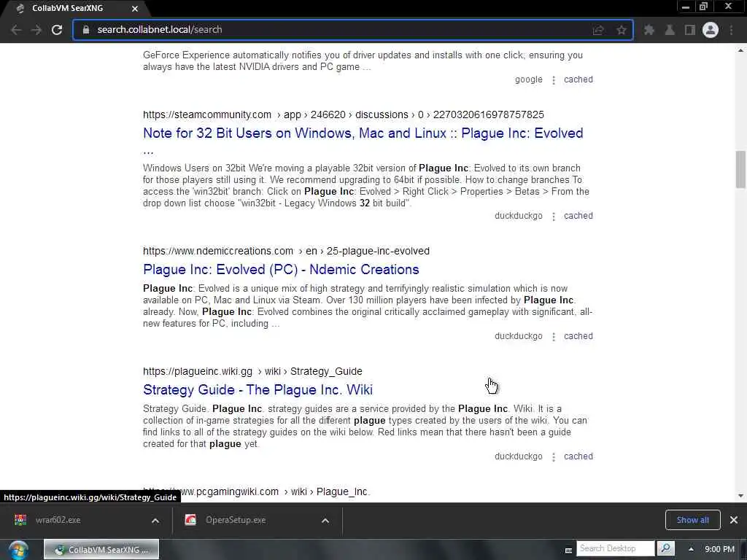Open the Windows Start menu

[18, 550]
